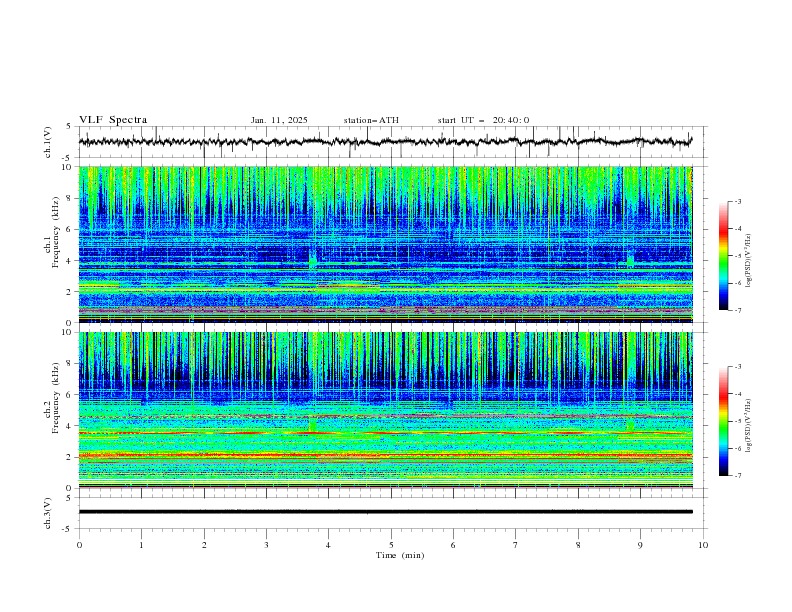Image resolution: width=792 pixels, height=612 pixels.
Task: Select the ch.2 color scale bar
Action: [x=723, y=421]
